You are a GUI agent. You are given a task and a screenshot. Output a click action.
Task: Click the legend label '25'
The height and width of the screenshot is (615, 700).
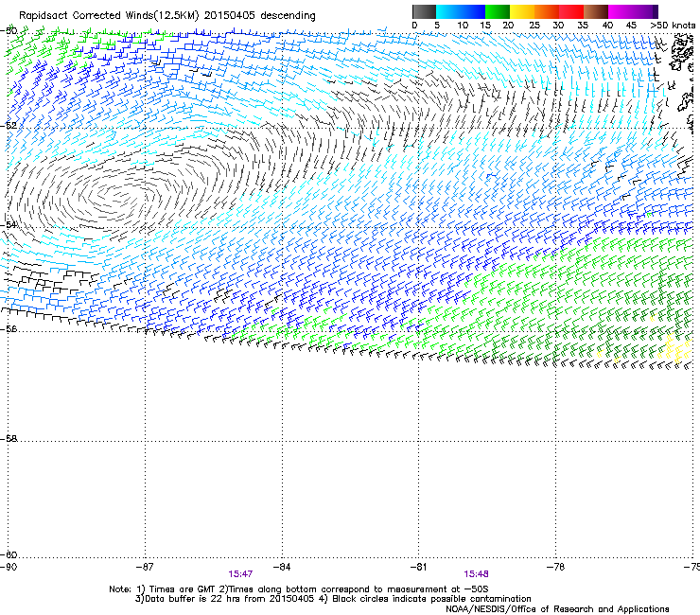pyautogui.click(x=534, y=26)
